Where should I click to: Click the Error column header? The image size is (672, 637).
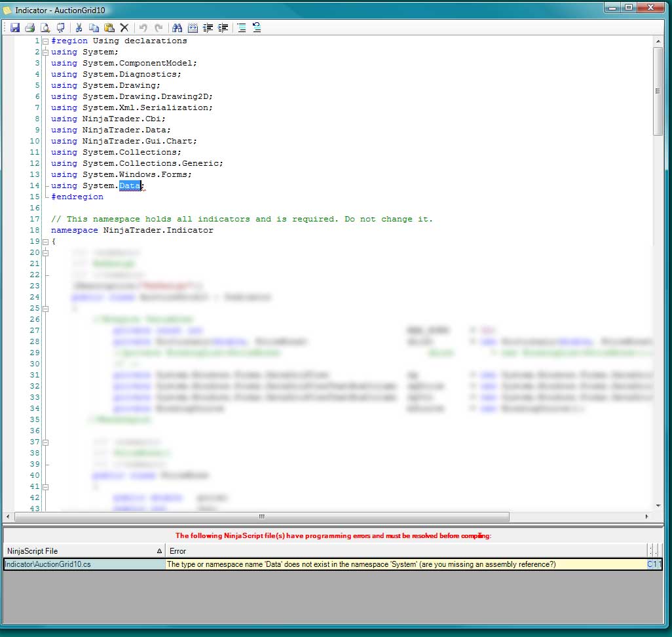tap(406, 551)
